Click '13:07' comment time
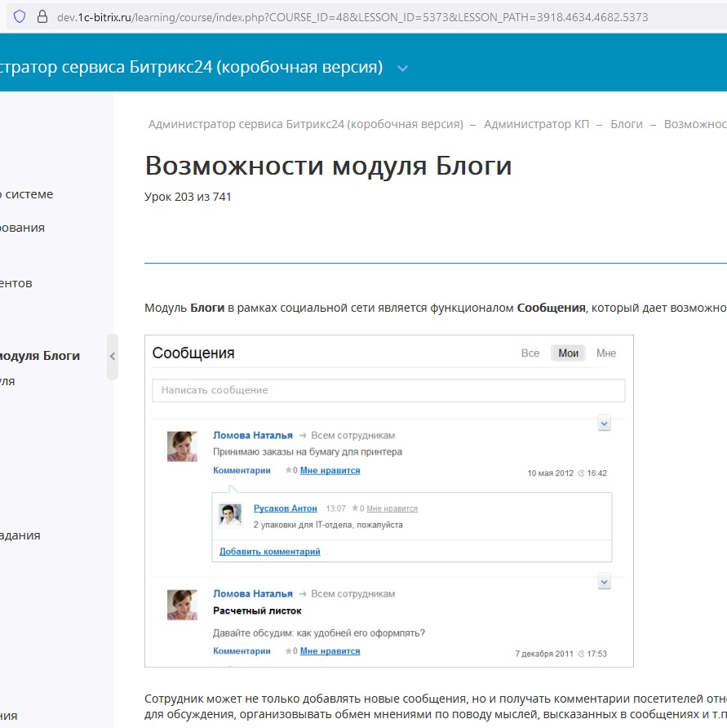This screenshot has height=728, width=727. pyautogui.click(x=335, y=508)
